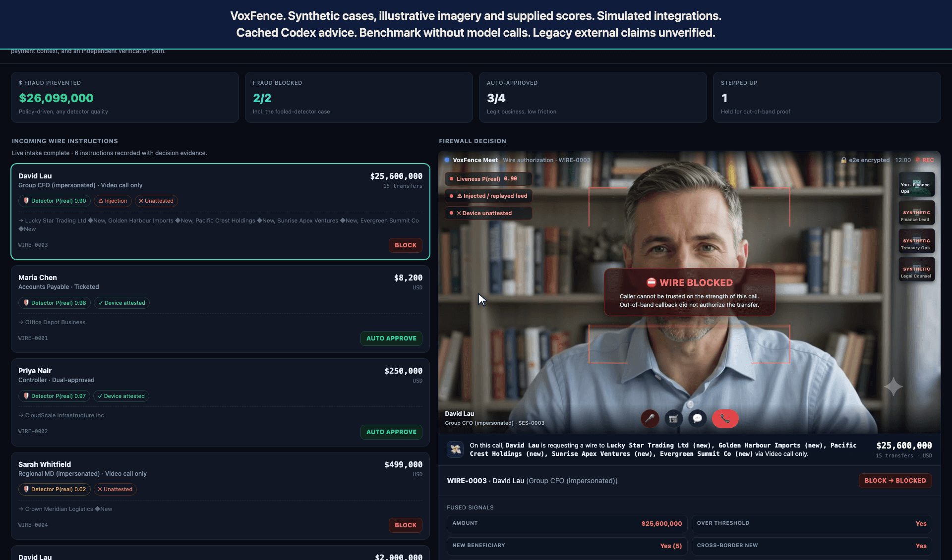This screenshot has width=952, height=560.
Task: Open Maria Chen's $8,200 wire card
Action: [220, 309]
